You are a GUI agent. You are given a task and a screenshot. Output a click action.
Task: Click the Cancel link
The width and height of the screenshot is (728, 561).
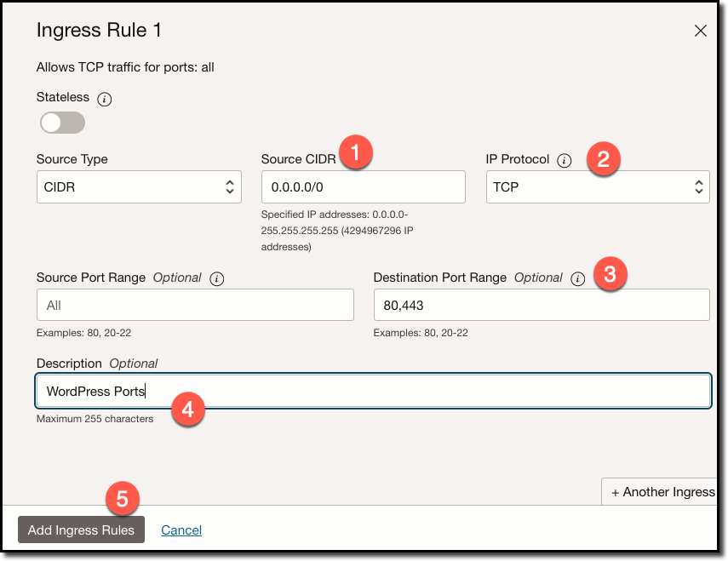(181, 530)
